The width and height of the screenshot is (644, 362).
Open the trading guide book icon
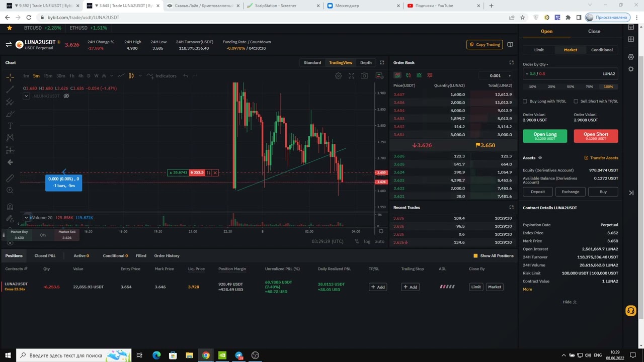point(510,45)
